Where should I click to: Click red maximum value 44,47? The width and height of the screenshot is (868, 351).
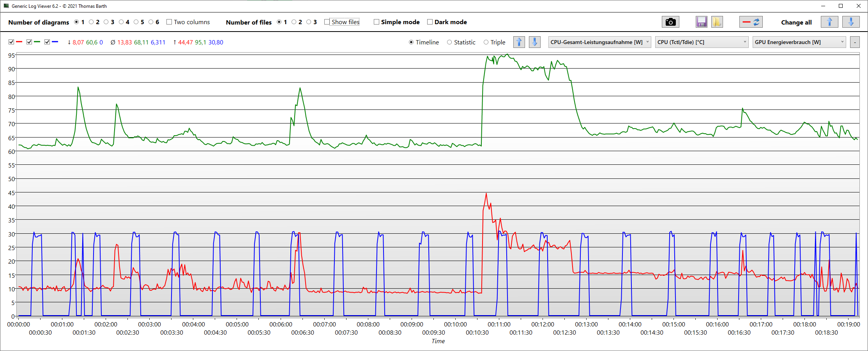[x=186, y=42]
